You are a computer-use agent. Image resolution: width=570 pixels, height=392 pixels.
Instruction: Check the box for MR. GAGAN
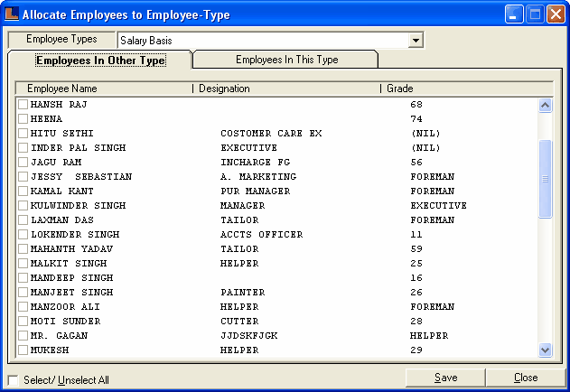pyautogui.click(x=23, y=335)
